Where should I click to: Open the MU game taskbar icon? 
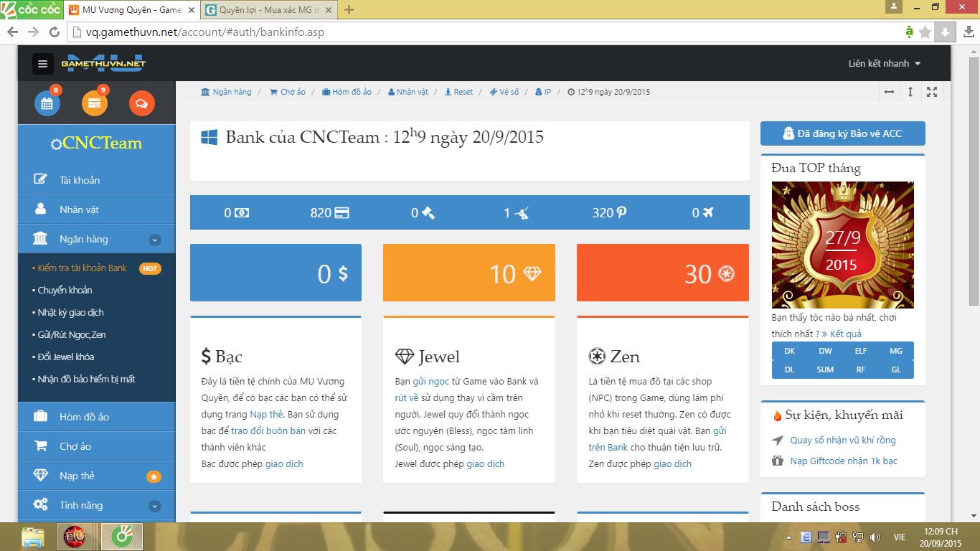pos(75,537)
